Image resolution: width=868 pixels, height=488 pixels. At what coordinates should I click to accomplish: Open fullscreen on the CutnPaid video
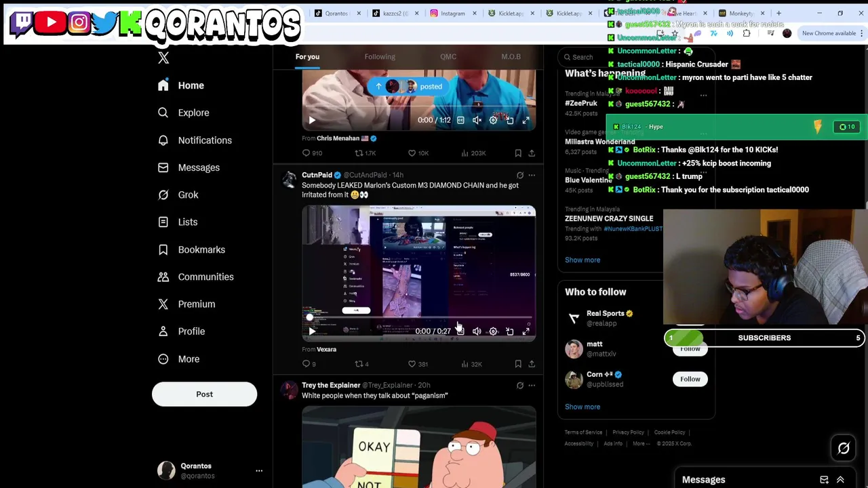[x=526, y=331]
